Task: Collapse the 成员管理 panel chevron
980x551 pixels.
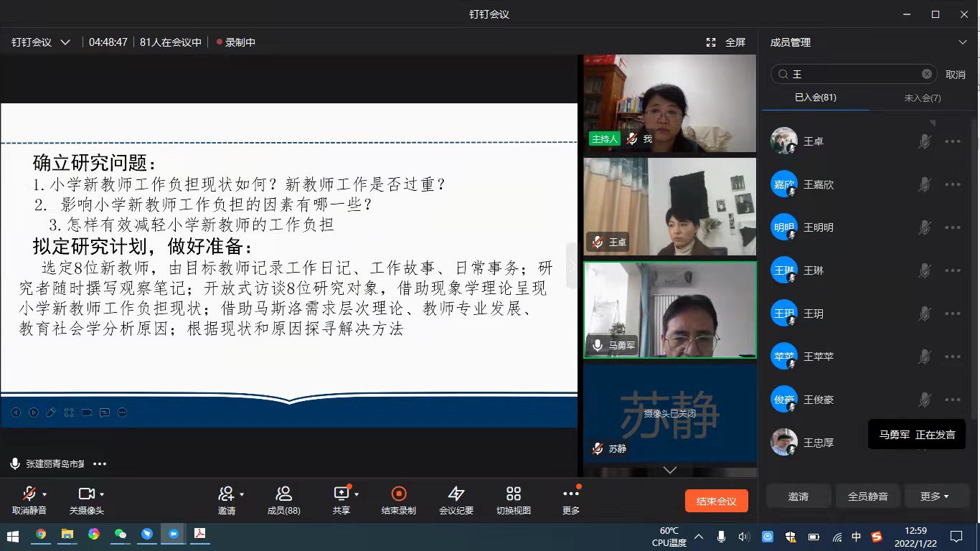Action: point(963,42)
